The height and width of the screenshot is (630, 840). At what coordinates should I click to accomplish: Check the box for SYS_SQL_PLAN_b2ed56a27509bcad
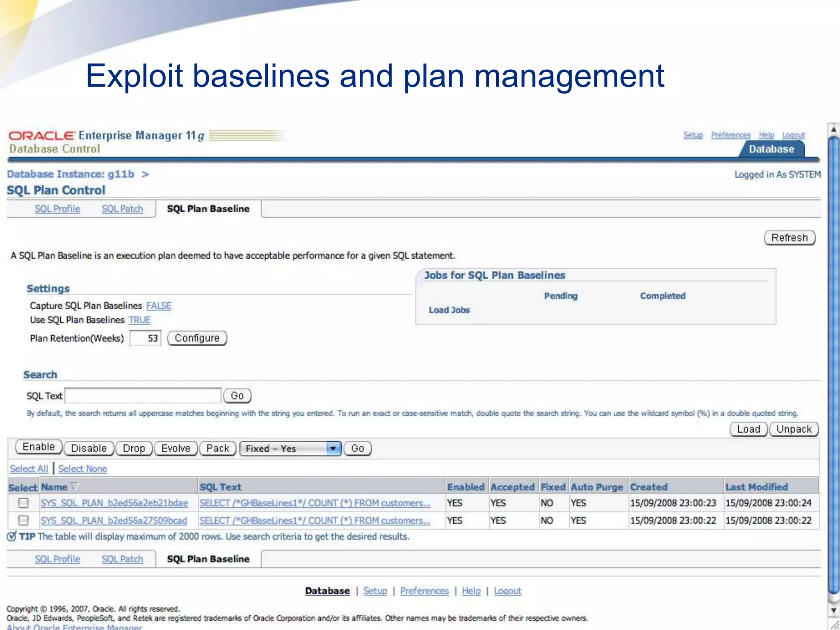tap(24, 520)
